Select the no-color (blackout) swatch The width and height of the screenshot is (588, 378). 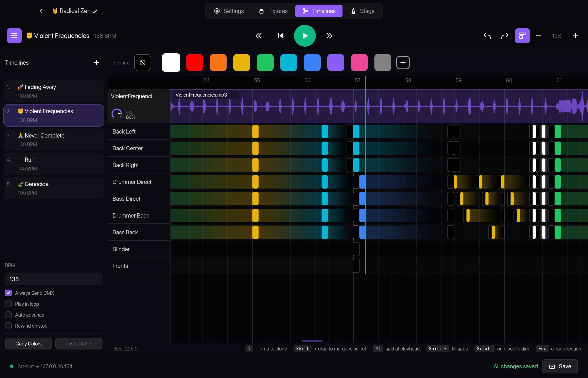click(143, 63)
